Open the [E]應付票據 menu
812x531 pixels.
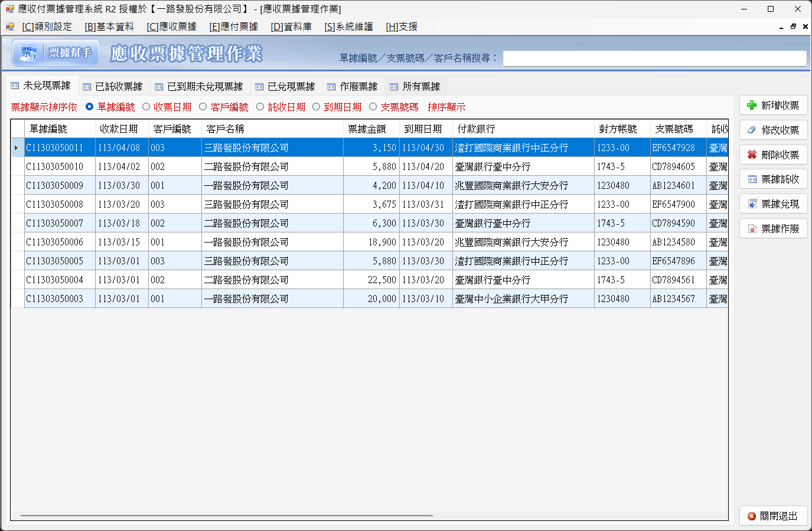[x=234, y=27]
